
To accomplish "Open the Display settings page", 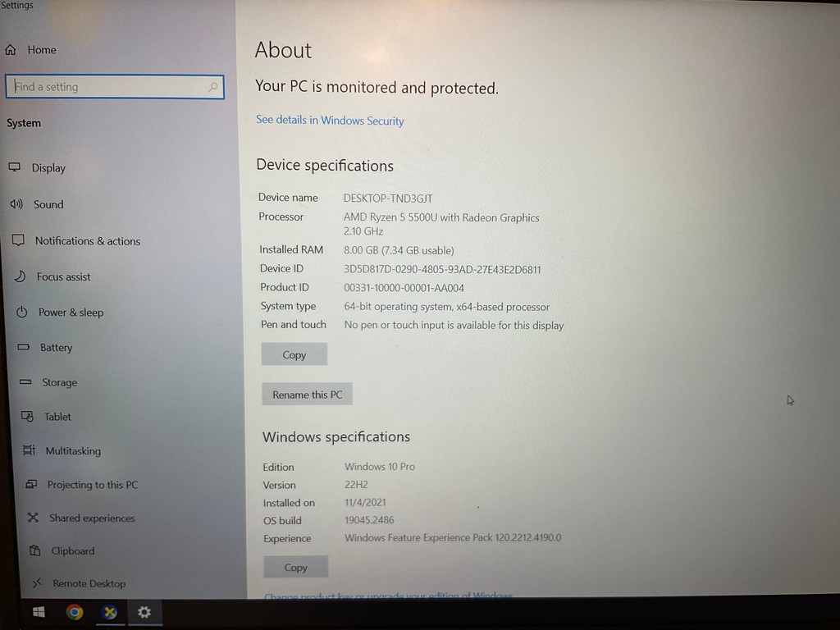I will [x=48, y=167].
